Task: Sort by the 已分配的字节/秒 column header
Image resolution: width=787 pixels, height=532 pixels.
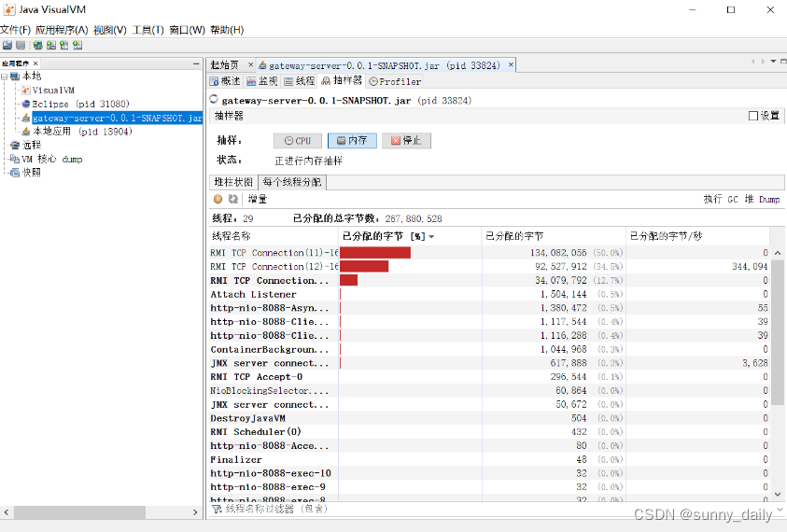Action: 697,236
